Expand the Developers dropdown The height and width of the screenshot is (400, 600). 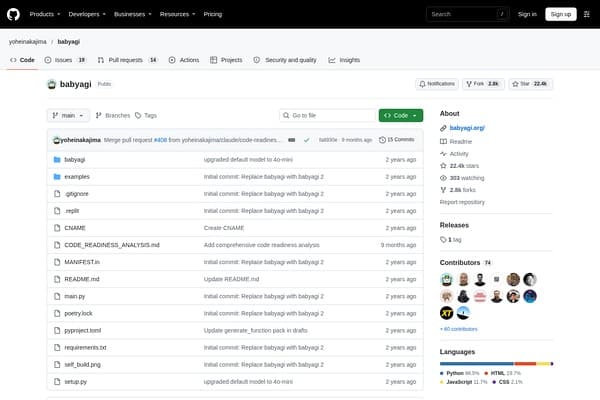click(x=87, y=14)
